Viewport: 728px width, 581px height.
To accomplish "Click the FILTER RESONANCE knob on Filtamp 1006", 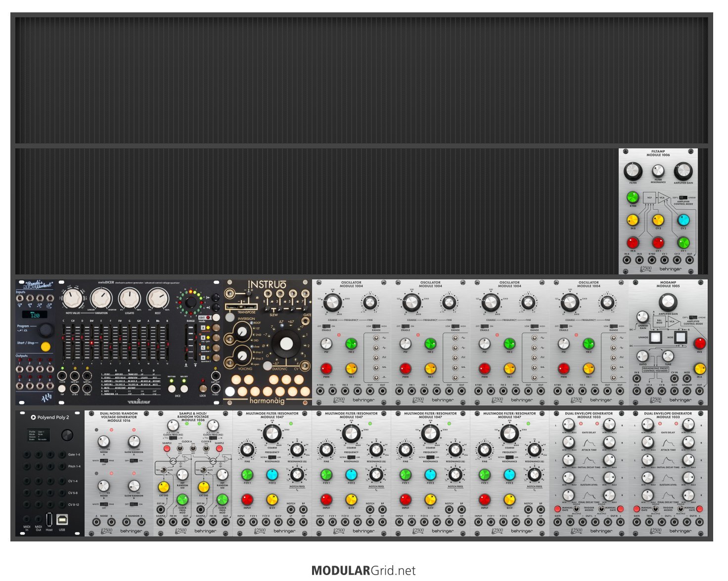I will click(658, 171).
